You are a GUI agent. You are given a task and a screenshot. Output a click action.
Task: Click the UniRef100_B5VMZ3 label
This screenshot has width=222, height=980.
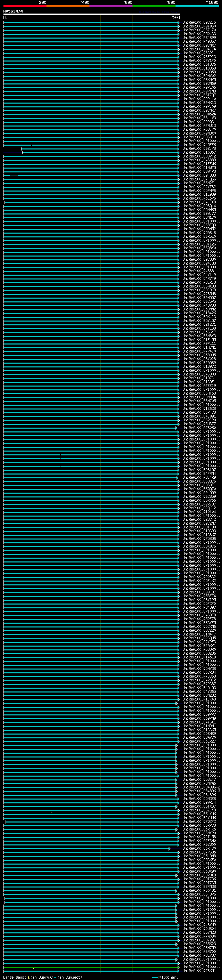[x=199, y=933]
